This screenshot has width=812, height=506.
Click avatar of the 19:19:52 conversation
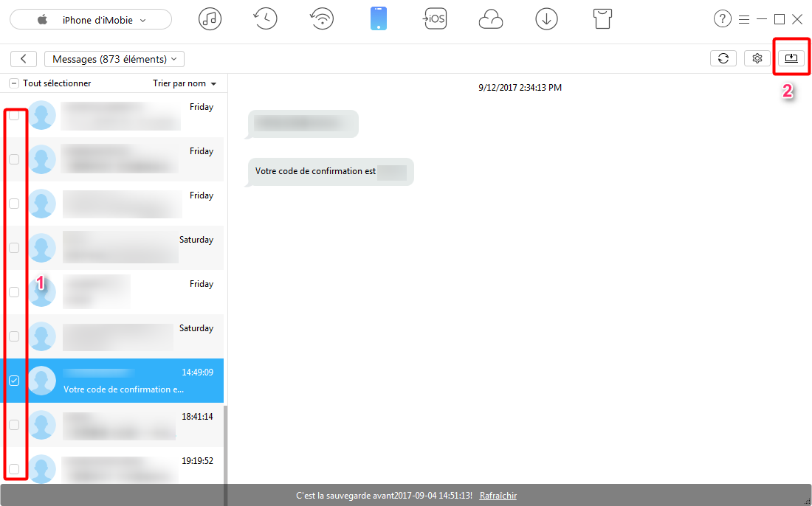(x=41, y=468)
